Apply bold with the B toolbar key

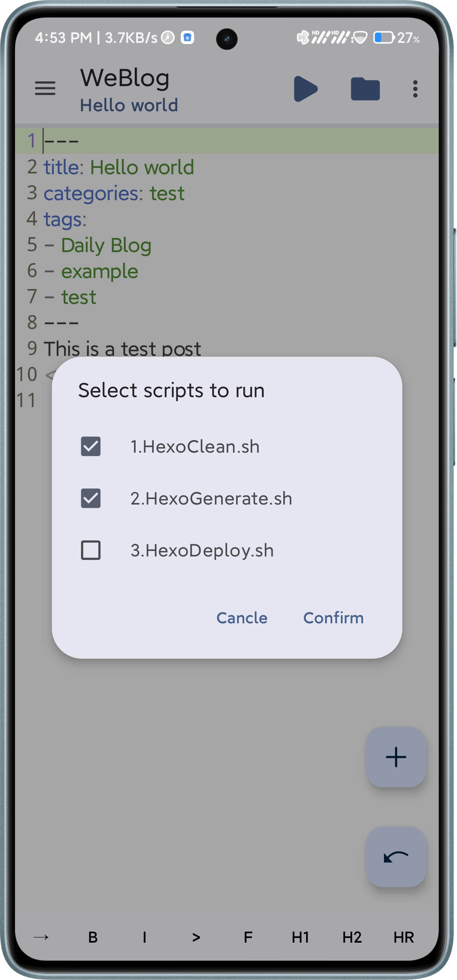click(x=93, y=938)
